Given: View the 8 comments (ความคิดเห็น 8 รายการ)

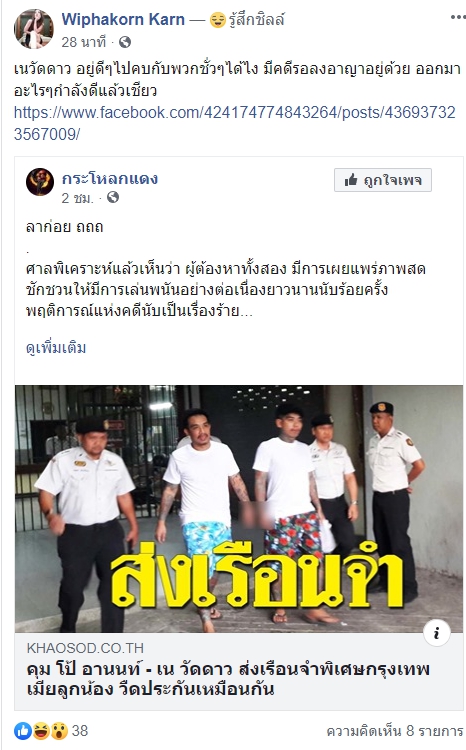Looking at the screenshot, I should tap(395, 731).
